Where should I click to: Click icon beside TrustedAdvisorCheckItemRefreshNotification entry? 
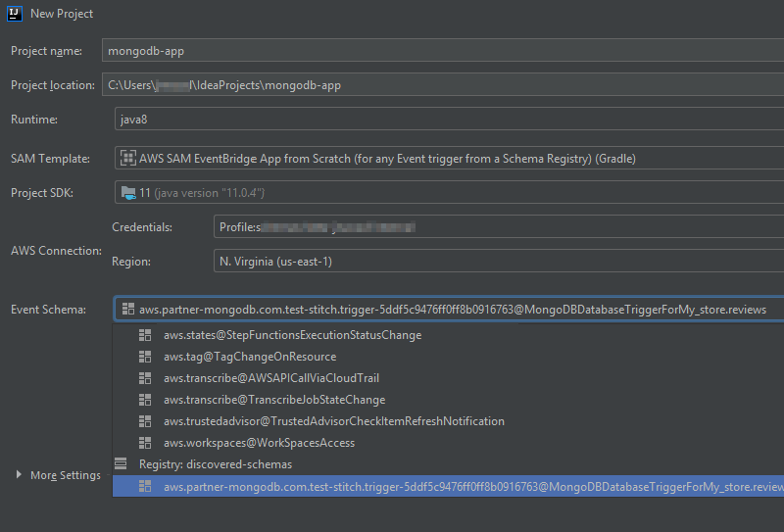[x=145, y=421]
